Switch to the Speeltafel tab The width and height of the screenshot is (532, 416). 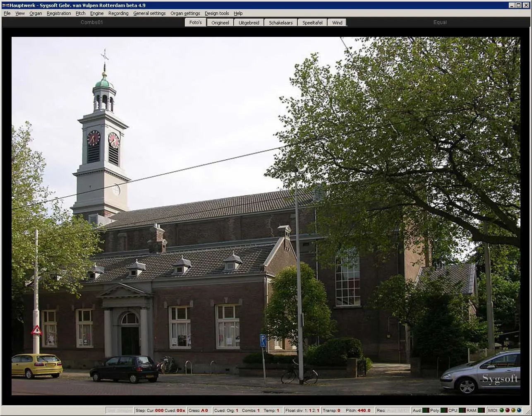tap(312, 22)
